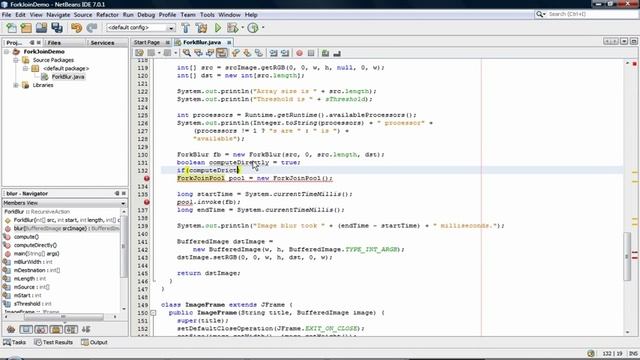
Task: Open the Navigate menu
Action: (58, 15)
